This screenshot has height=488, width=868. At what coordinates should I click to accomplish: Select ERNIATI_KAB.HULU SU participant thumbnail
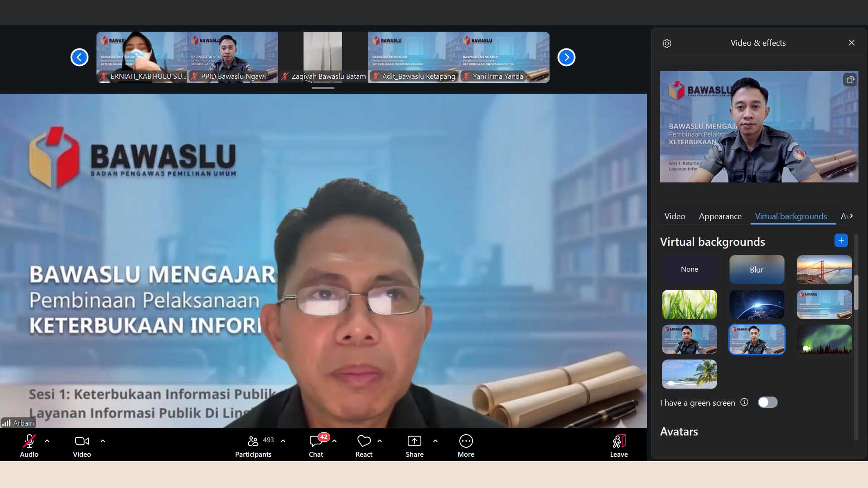[x=142, y=57]
